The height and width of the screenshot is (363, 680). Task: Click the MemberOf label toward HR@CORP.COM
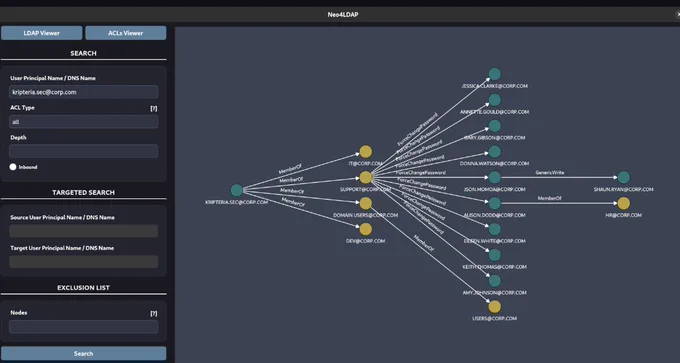(549, 198)
